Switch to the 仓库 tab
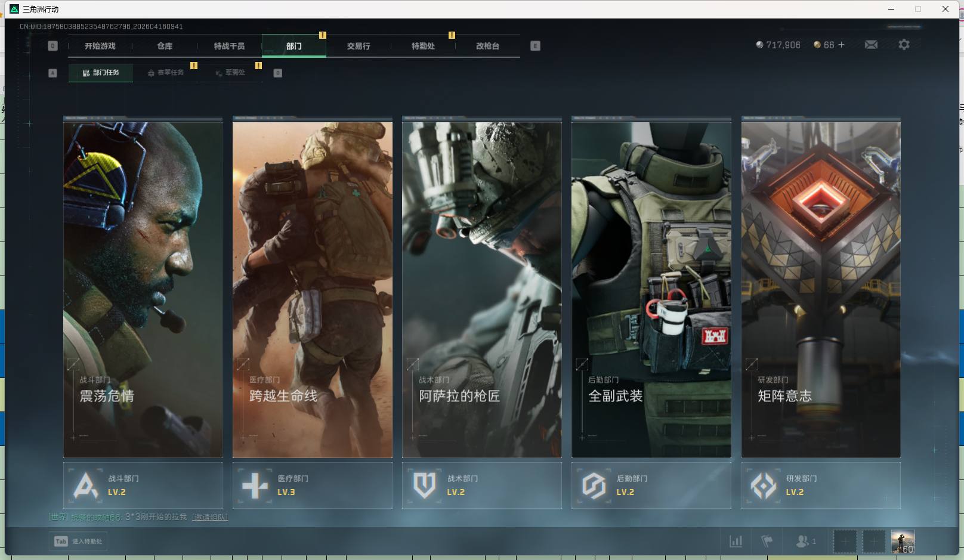Screen dimensions: 964x560 165,46
